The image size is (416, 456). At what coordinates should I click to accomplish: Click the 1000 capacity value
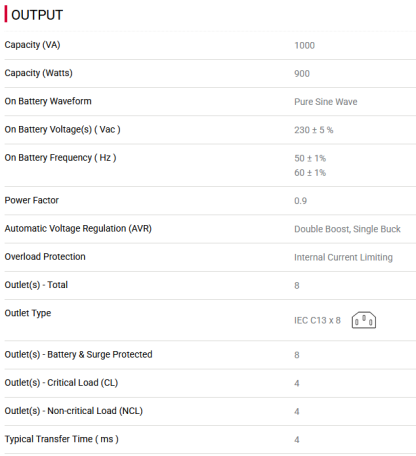[304, 46]
